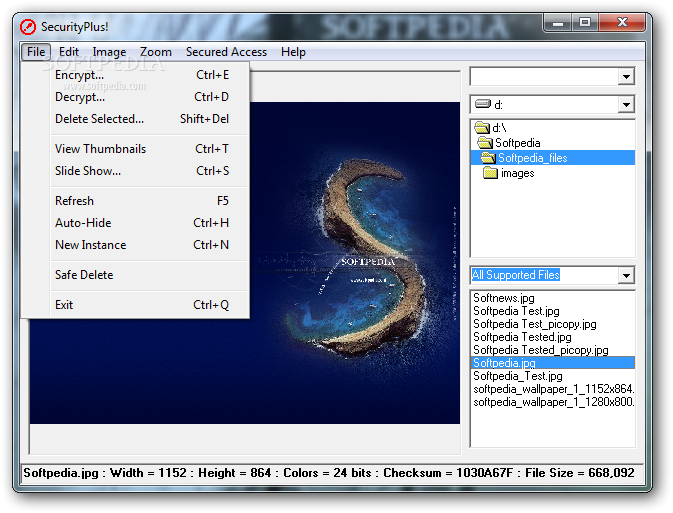
Task: Expand the d: drive dropdown arrow
Action: [x=626, y=104]
